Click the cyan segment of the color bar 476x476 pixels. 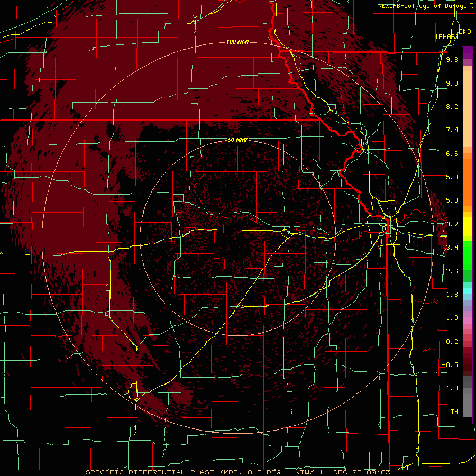(467, 290)
